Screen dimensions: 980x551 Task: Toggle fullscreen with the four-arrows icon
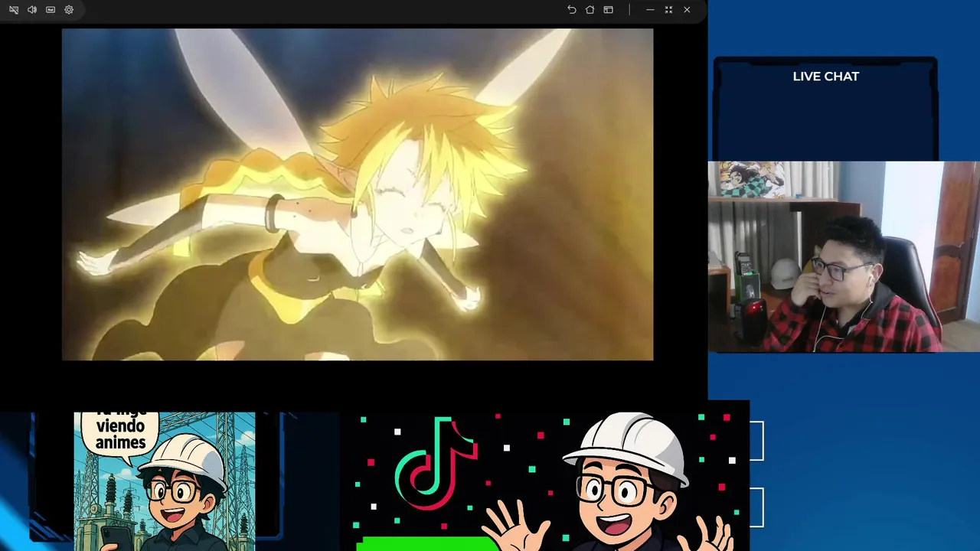pyautogui.click(x=668, y=10)
